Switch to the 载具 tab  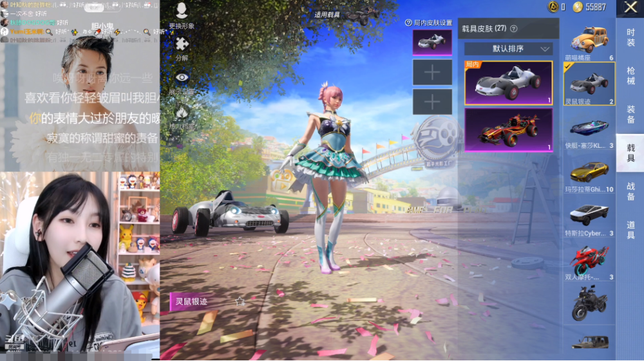coord(630,153)
